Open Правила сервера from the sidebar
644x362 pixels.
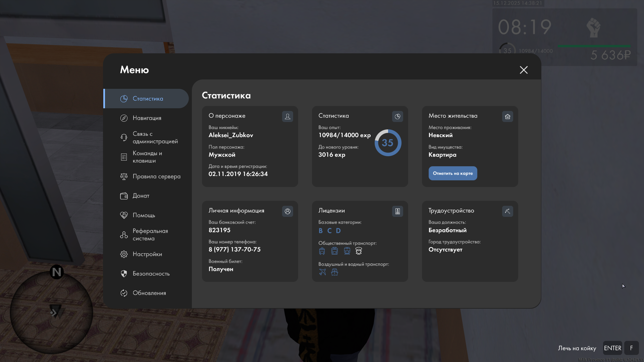tap(156, 176)
